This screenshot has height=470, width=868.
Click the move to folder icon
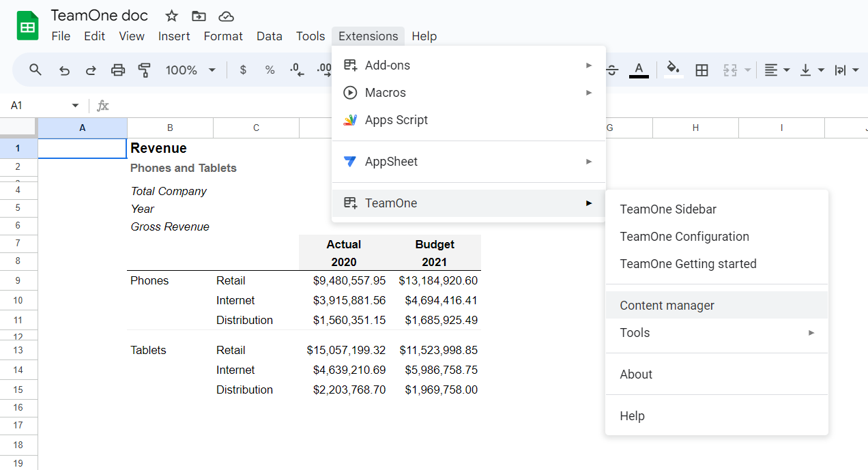point(199,16)
